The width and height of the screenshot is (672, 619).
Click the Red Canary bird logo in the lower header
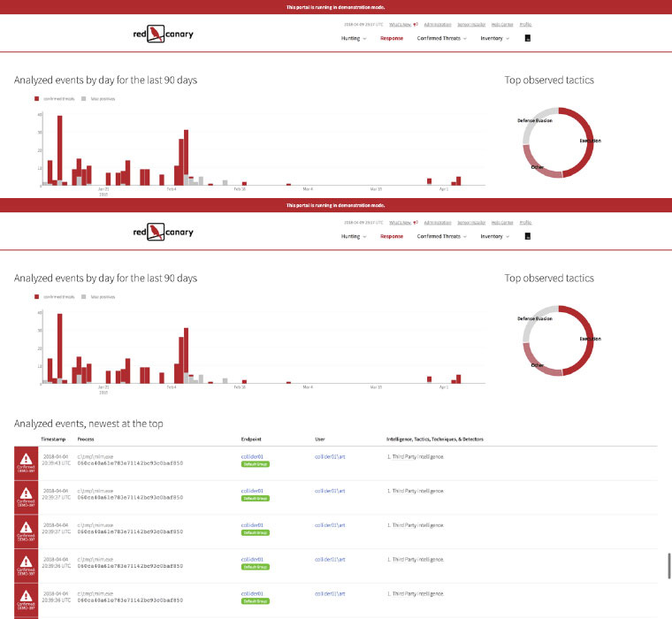(157, 233)
